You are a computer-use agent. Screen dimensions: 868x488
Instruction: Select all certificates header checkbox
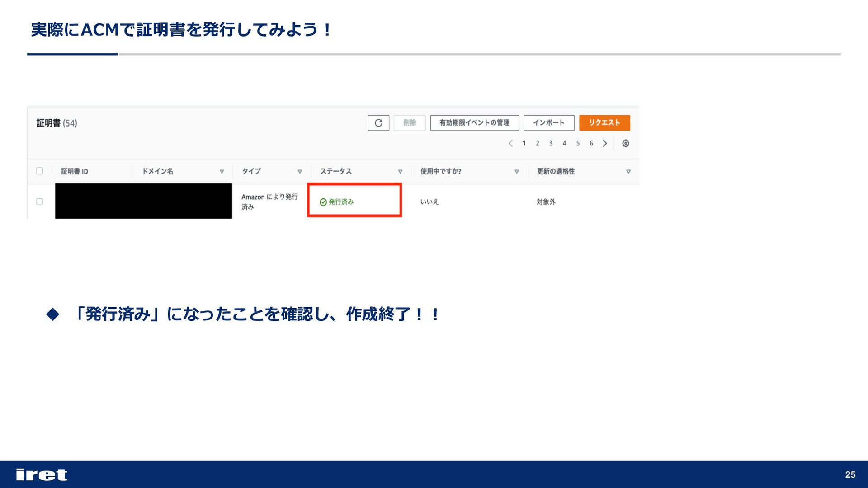click(x=40, y=171)
